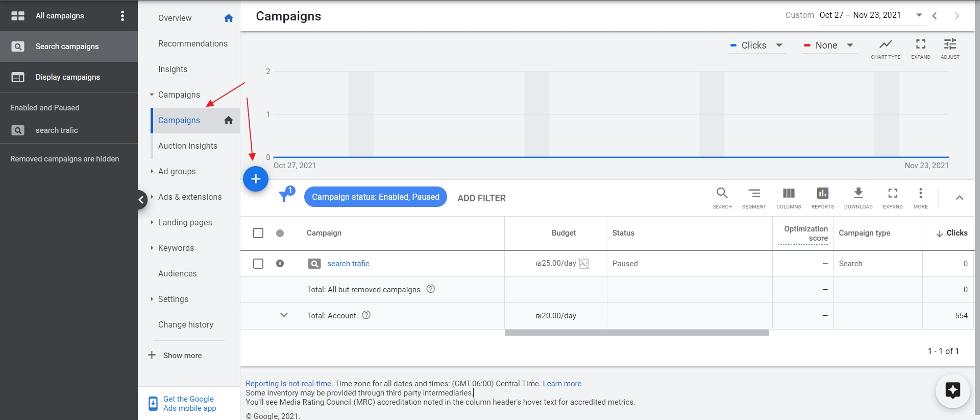Open the search trafic campaign link

pyautogui.click(x=348, y=264)
